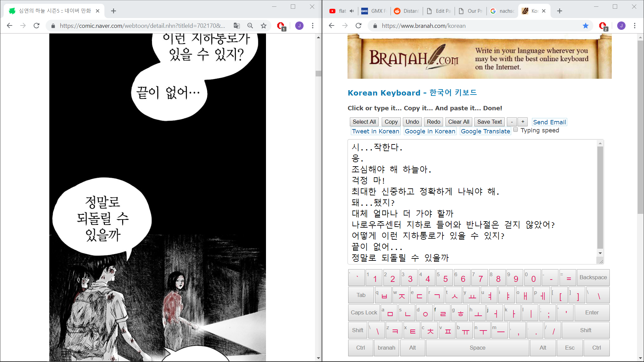Viewport: 644px width, 362px height.
Task: Click virtual Tab key
Action: 361,295
